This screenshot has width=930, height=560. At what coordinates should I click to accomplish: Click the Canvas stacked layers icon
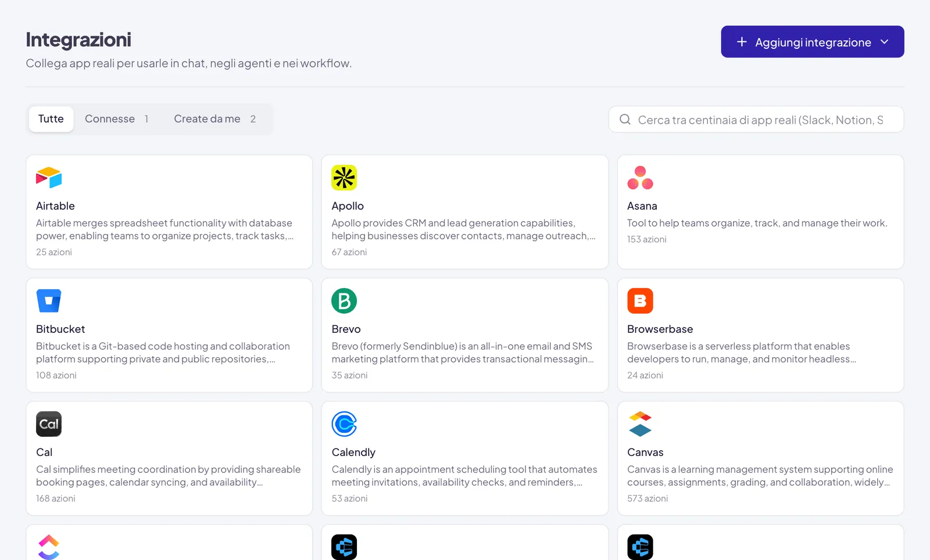click(x=640, y=424)
